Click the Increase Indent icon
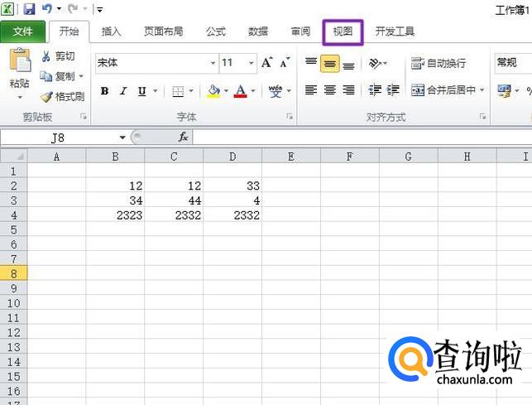The height and width of the screenshot is (405, 532). 393,90
